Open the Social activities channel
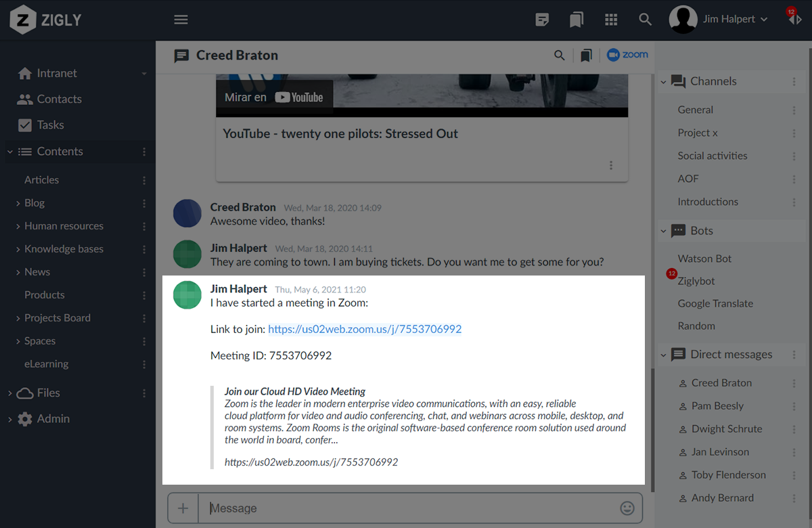The height and width of the screenshot is (528, 812). click(713, 156)
